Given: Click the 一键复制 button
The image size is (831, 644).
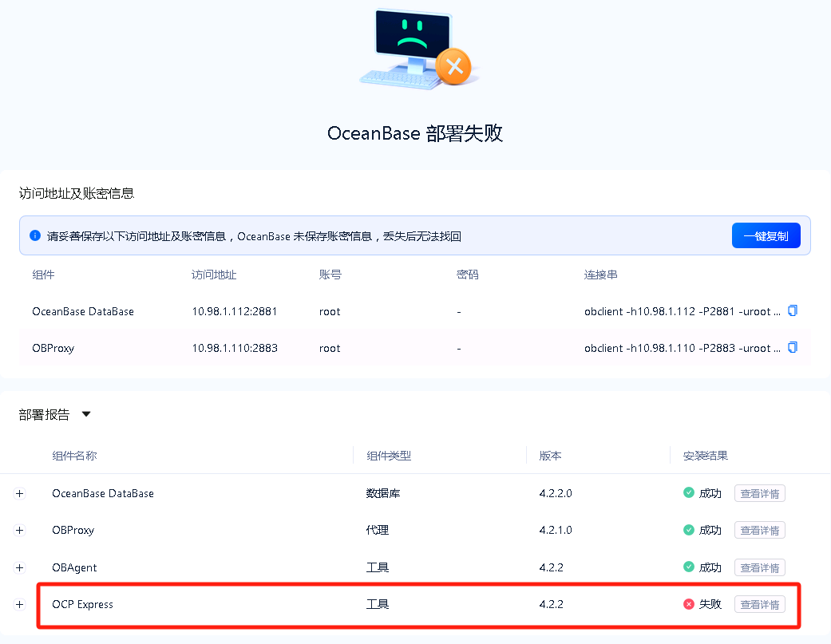Looking at the screenshot, I should tap(766, 235).
